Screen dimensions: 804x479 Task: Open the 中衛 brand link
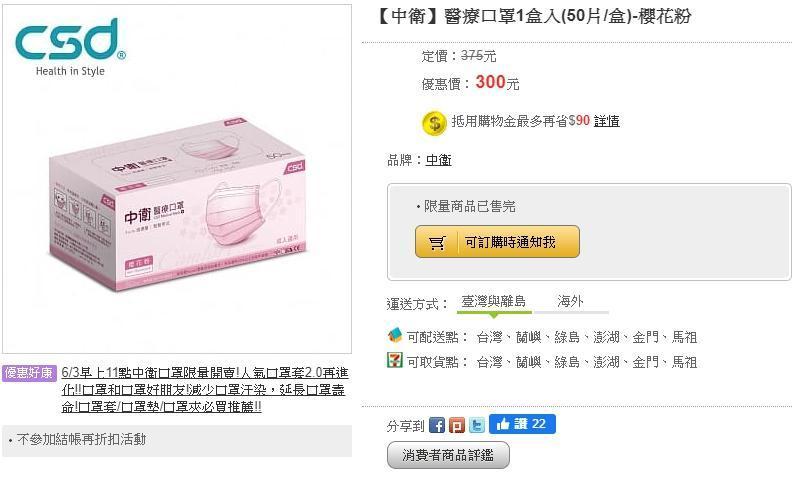[x=438, y=160]
